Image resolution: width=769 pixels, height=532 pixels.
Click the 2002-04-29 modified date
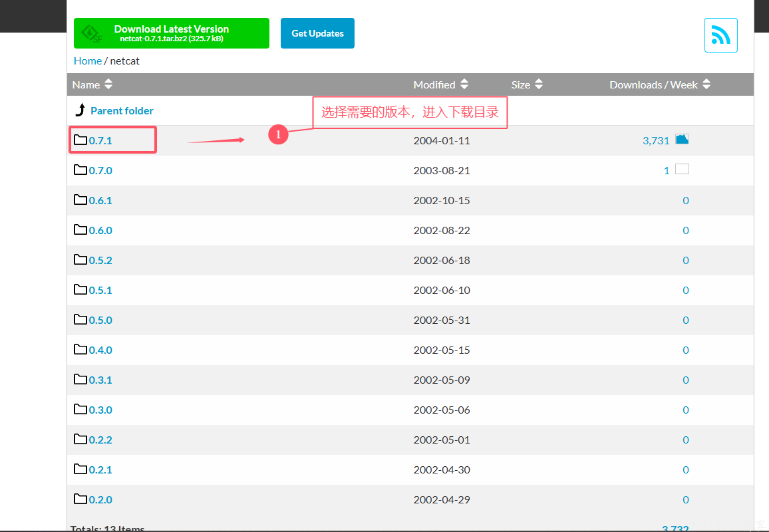coord(442,499)
